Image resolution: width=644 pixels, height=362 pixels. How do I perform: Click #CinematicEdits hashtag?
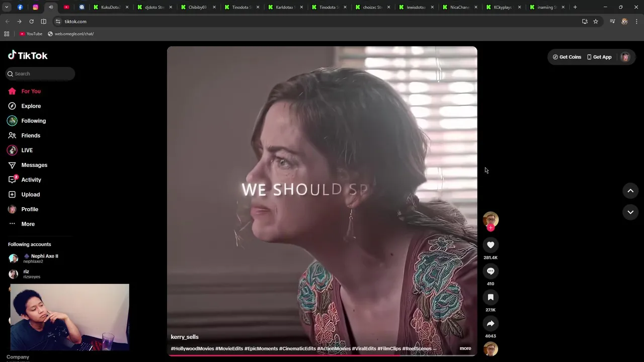point(297,348)
